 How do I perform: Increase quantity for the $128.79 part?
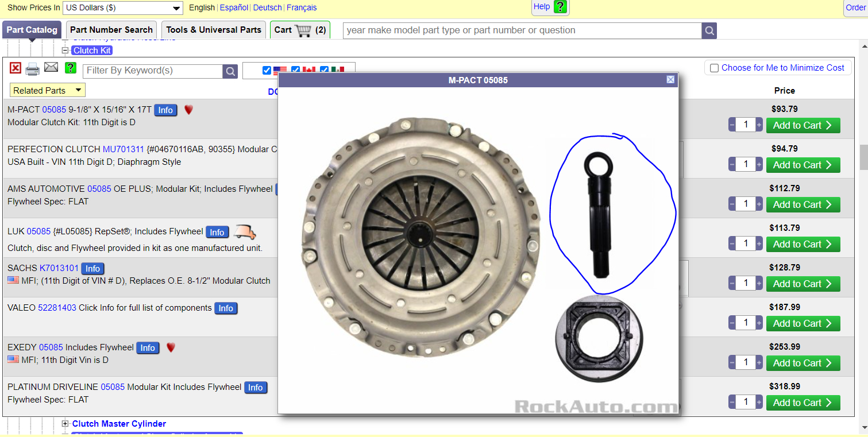[x=759, y=284]
